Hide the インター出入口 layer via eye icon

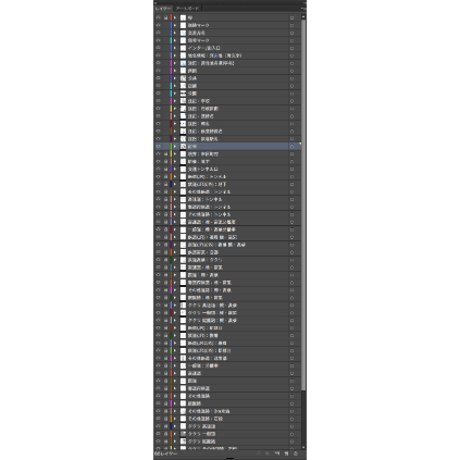coord(158,48)
